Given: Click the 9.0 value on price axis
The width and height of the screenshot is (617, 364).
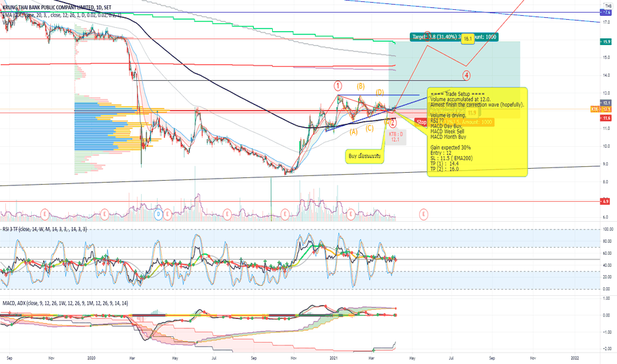Looking at the screenshot, I should (606, 163).
